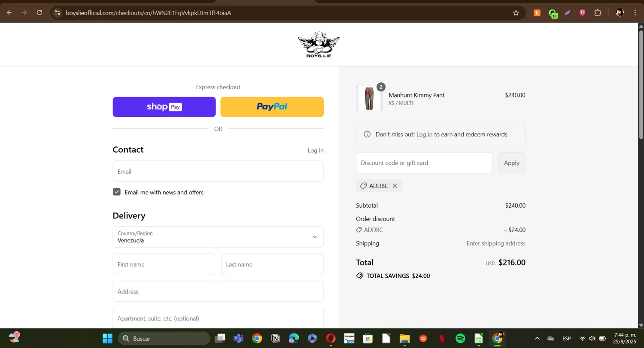
Task: Focus the Discount code or gift card field
Action: coord(424,163)
